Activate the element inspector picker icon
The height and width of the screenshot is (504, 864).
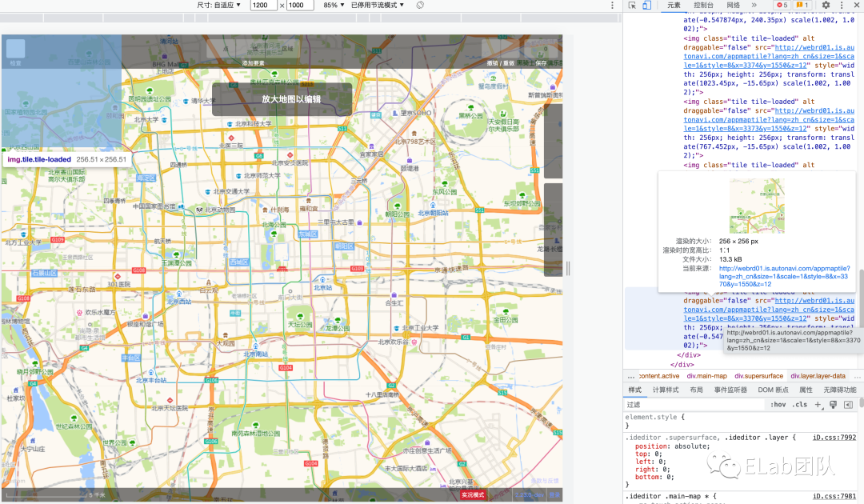pyautogui.click(x=632, y=5)
